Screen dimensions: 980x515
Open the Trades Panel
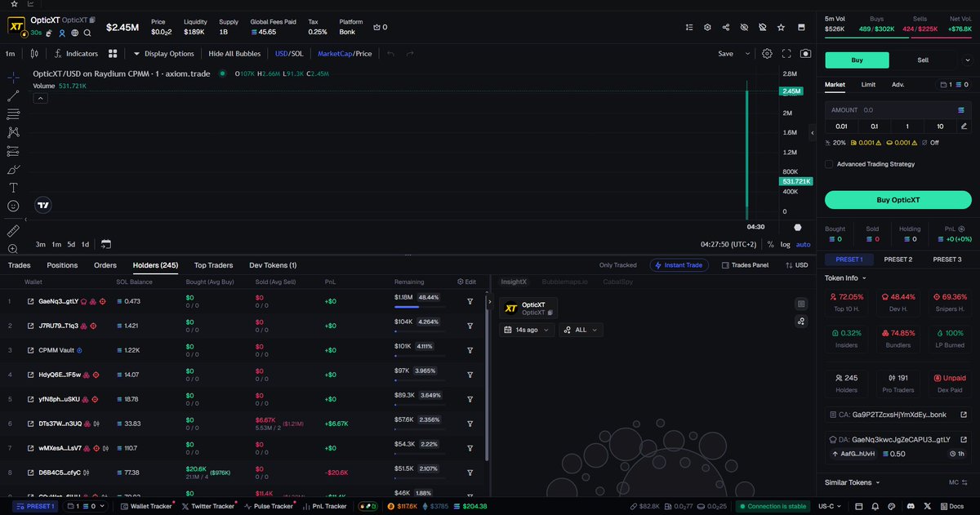coord(745,265)
